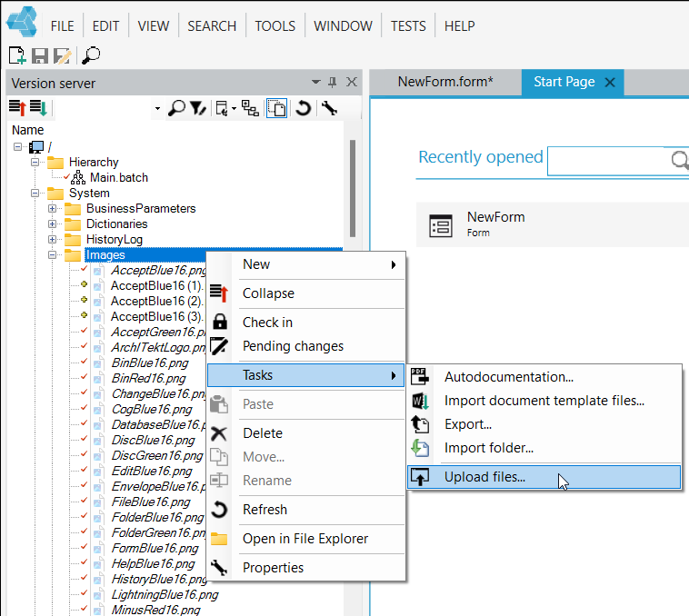
Task: Click the collapse-all red arrow icon in Version server toolbar
Action: tap(17, 108)
